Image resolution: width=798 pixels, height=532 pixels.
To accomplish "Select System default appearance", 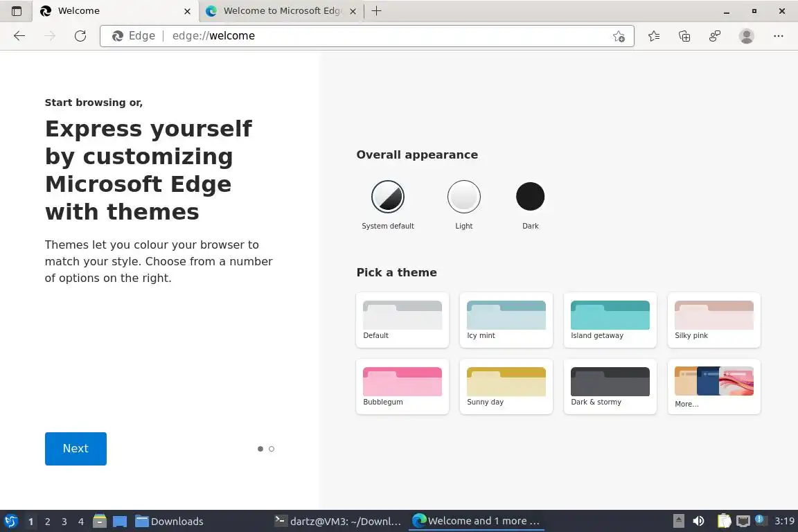I will (x=388, y=197).
